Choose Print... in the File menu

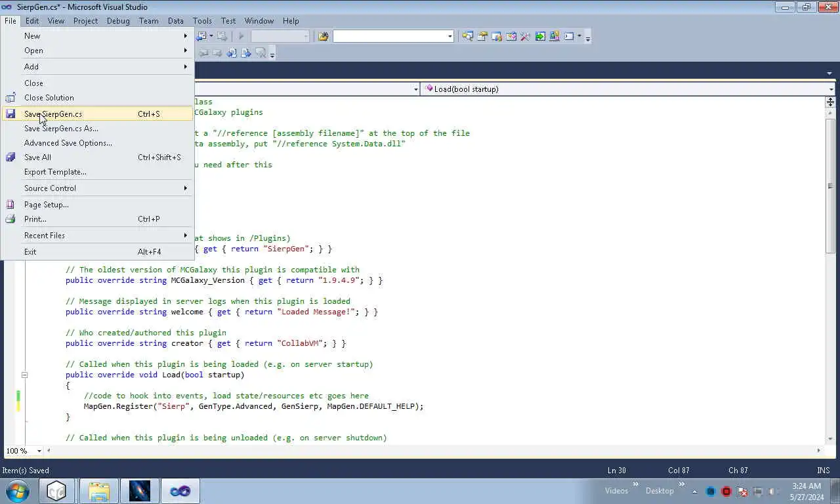pyautogui.click(x=98, y=219)
